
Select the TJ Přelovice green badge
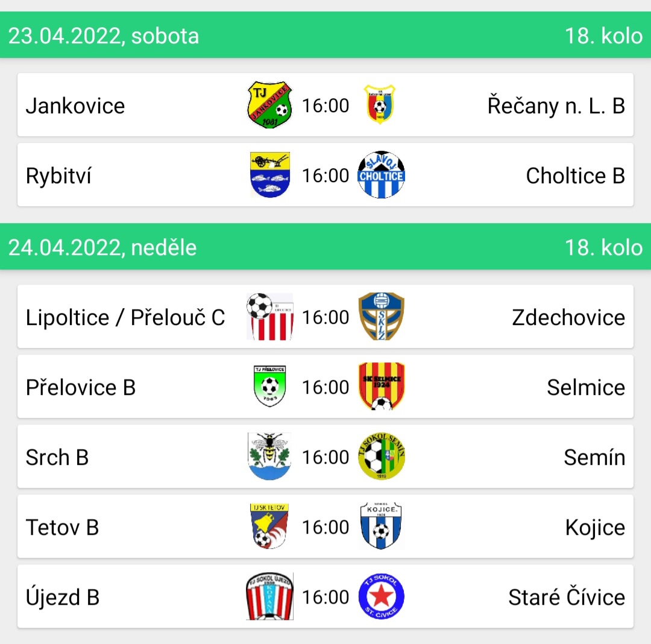point(270,386)
